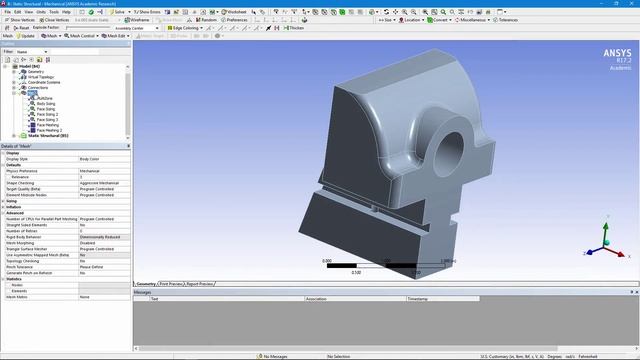Click the black arrow edge direction icon
Image resolution: width=640 pixels, height=360 pixels.
(x=268, y=28)
